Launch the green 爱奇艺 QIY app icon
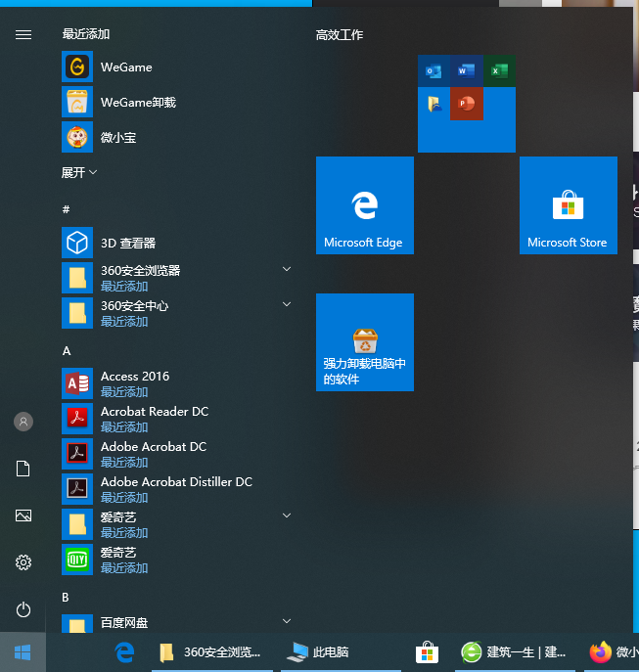Screen dimensions: 639x672 coord(77,560)
